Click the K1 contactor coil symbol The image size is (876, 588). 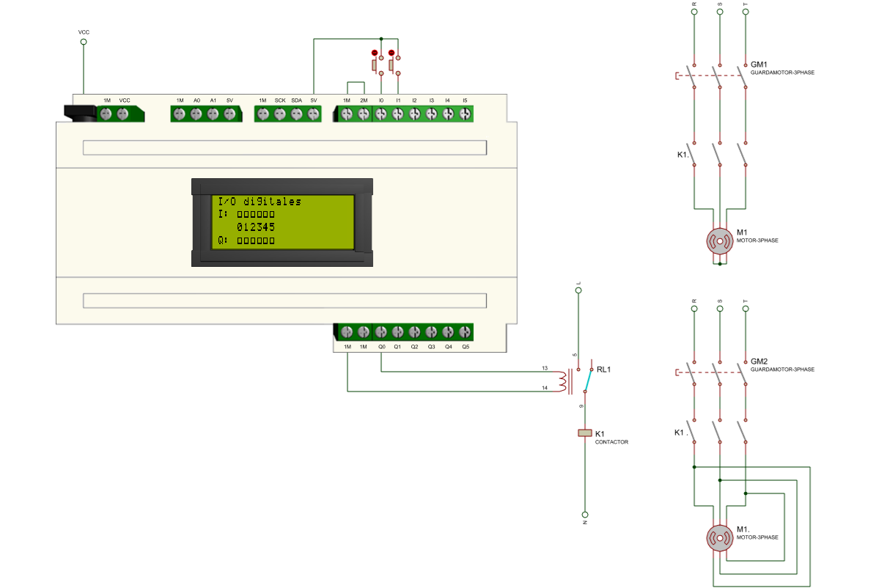[x=584, y=433]
